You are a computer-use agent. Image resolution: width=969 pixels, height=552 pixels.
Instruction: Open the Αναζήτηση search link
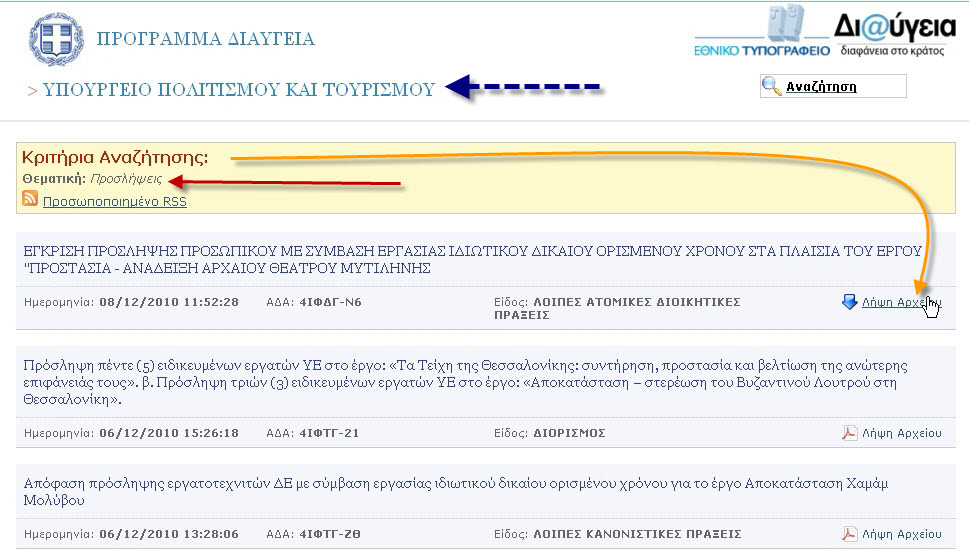[821, 87]
